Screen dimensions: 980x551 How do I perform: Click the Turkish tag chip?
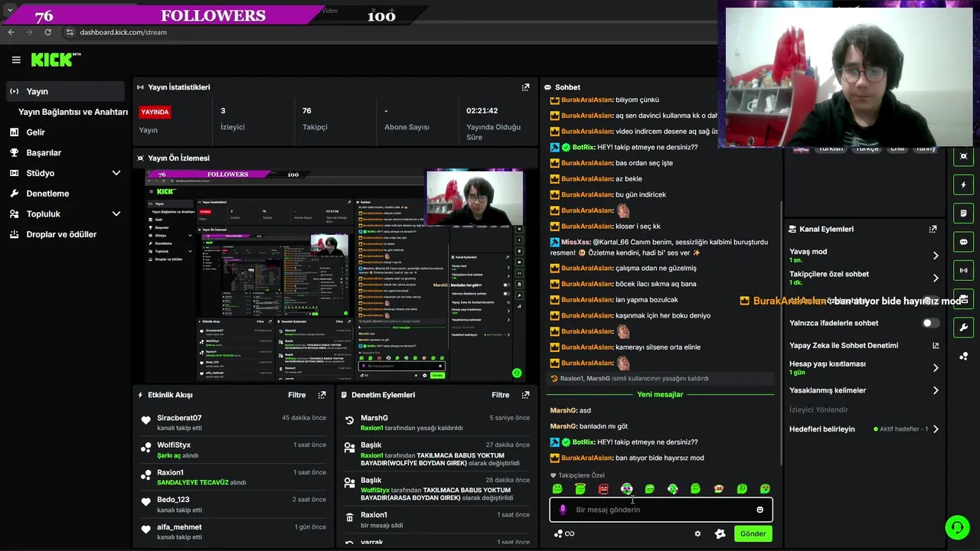coord(831,148)
